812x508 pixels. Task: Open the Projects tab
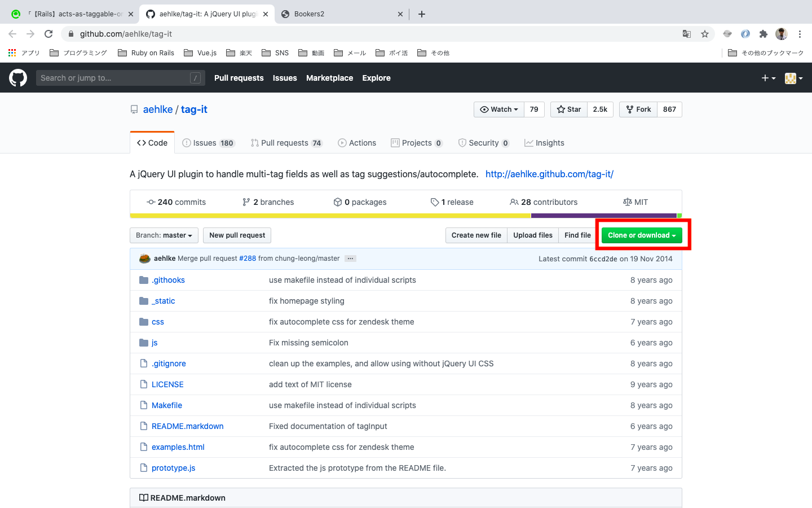click(417, 143)
